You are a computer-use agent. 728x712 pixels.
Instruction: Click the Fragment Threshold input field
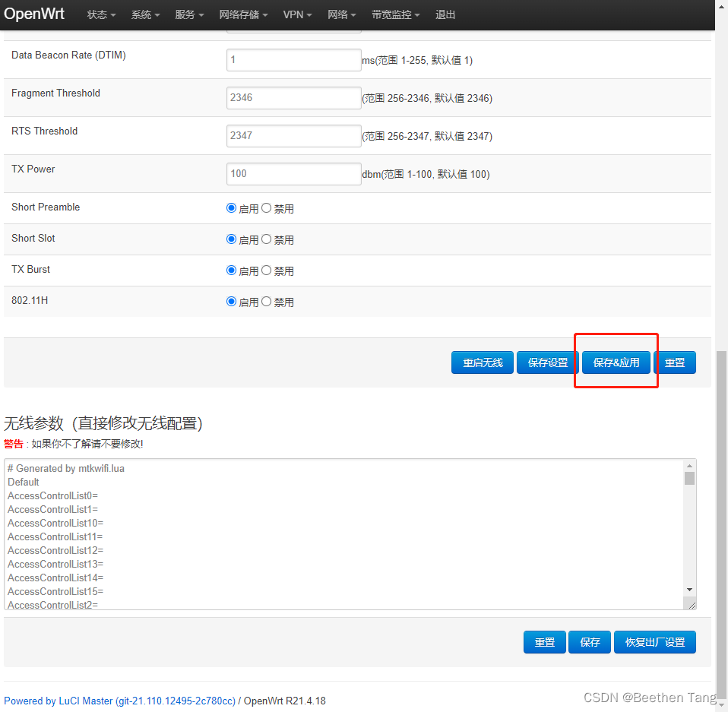294,98
